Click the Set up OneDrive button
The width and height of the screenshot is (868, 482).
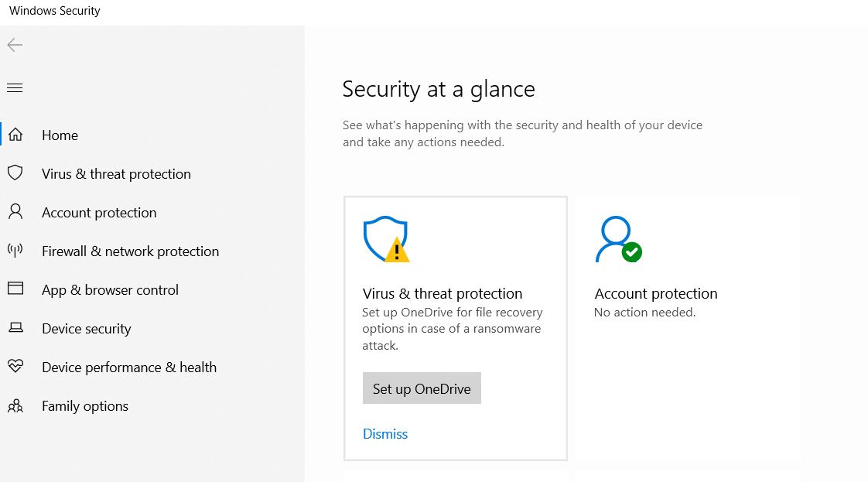[422, 388]
